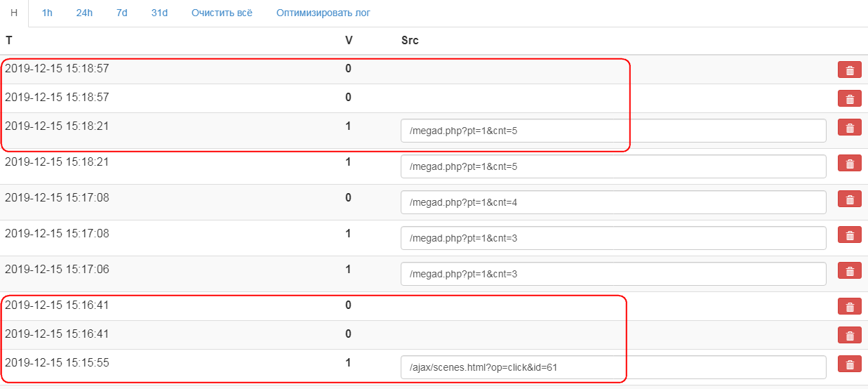The height and width of the screenshot is (389, 868).
Task: Open the 1h history tab
Action: [47, 13]
